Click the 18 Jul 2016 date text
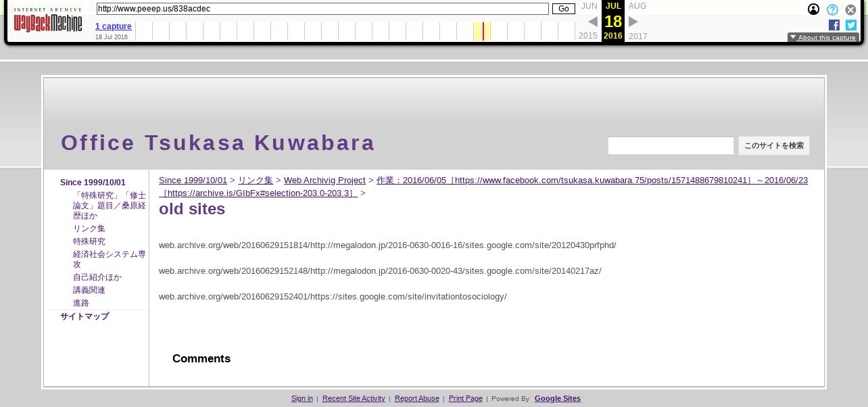 pyautogui.click(x=112, y=37)
